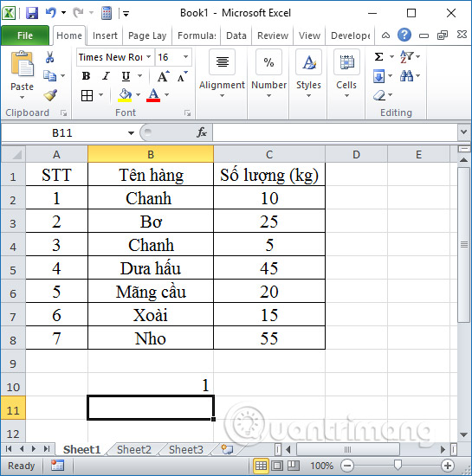Toggle Underline formatting
472x476 pixels.
[x=126, y=76]
